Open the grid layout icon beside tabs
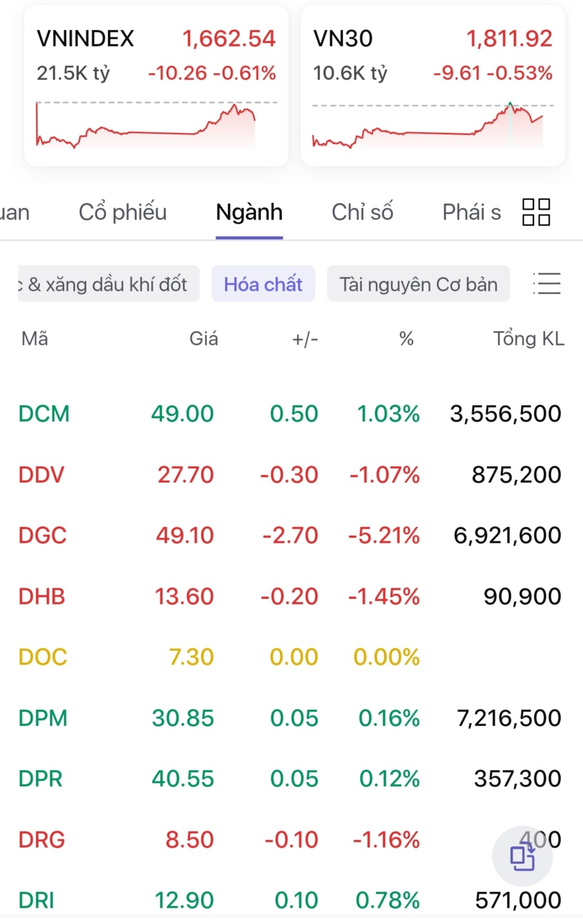583x924 pixels. [x=536, y=212]
